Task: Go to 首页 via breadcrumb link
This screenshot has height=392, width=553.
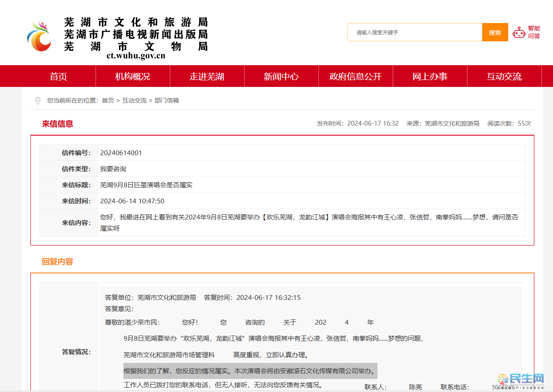Action: point(108,100)
